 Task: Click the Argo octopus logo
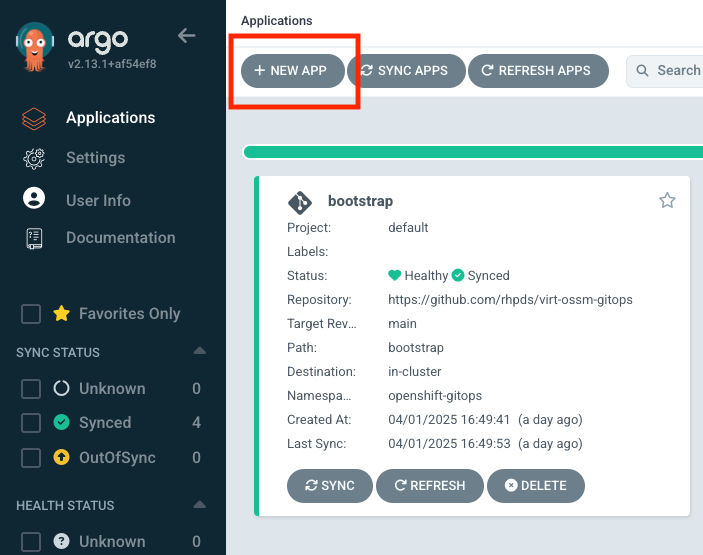pyautogui.click(x=35, y=47)
